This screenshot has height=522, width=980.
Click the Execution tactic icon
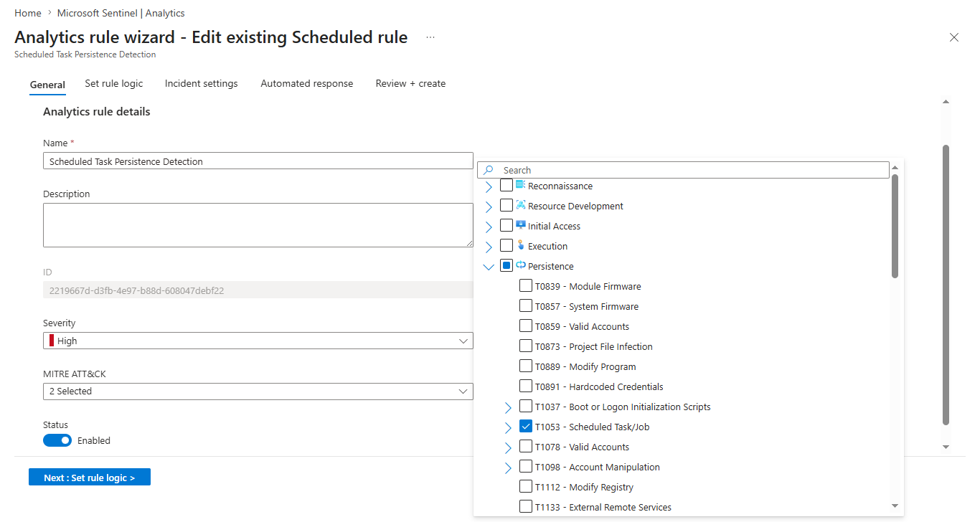click(521, 245)
